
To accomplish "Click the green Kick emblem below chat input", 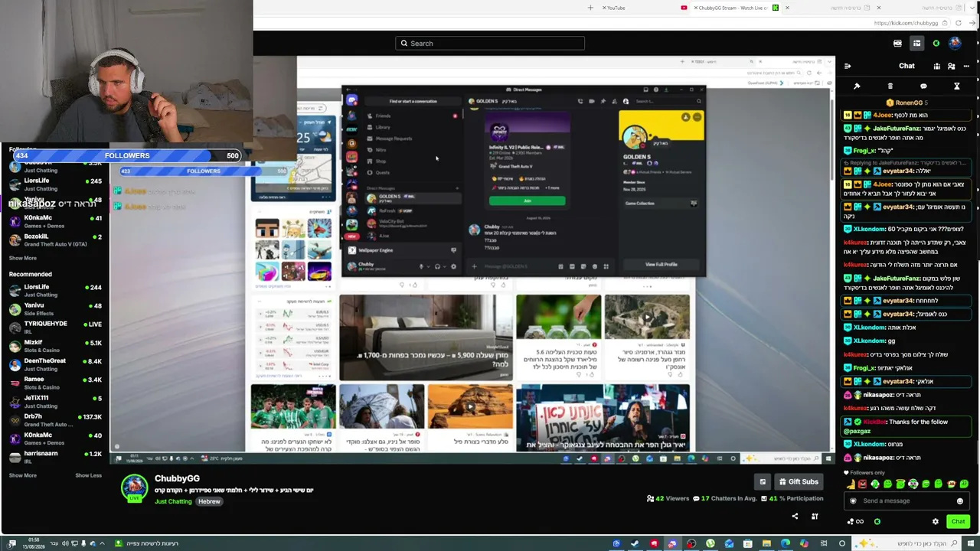I will pos(877,522).
